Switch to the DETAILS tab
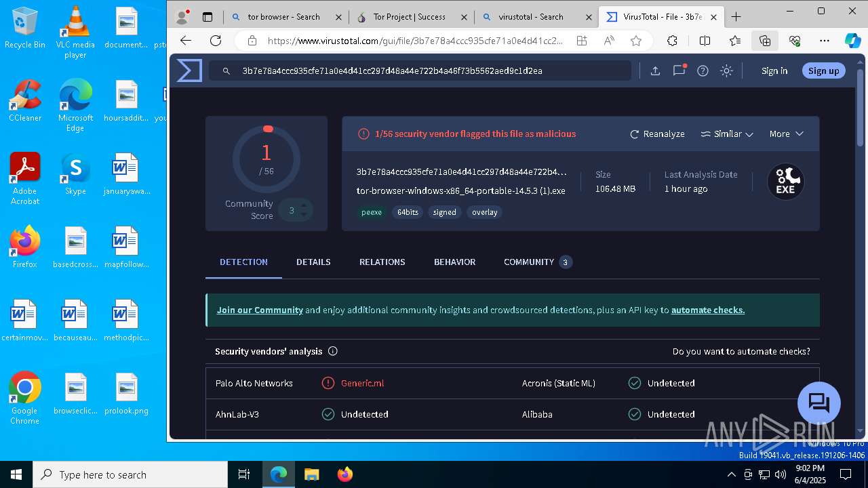The width and height of the screenshot is (868, 488). tap(313, 262)
